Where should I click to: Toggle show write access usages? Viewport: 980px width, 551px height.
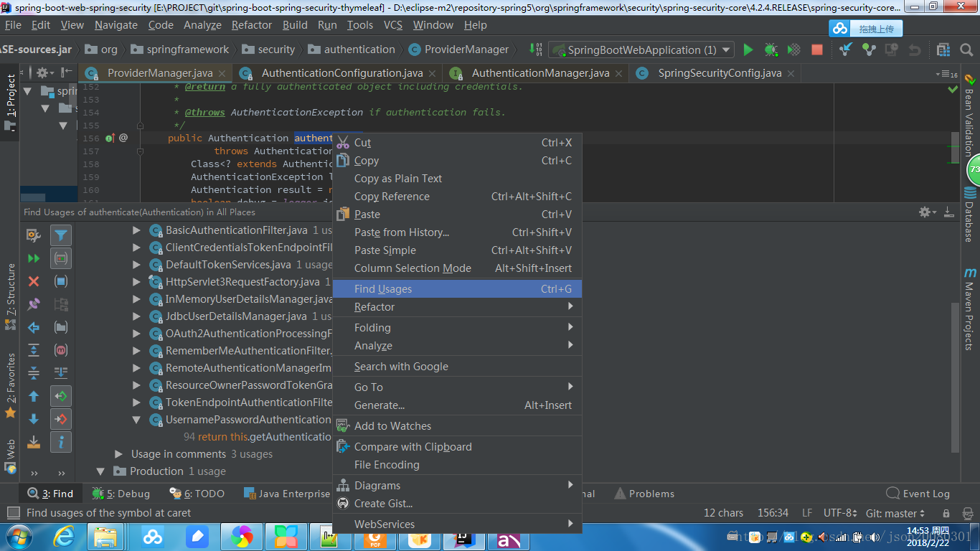pyautogui.click(x=61, y=419)
